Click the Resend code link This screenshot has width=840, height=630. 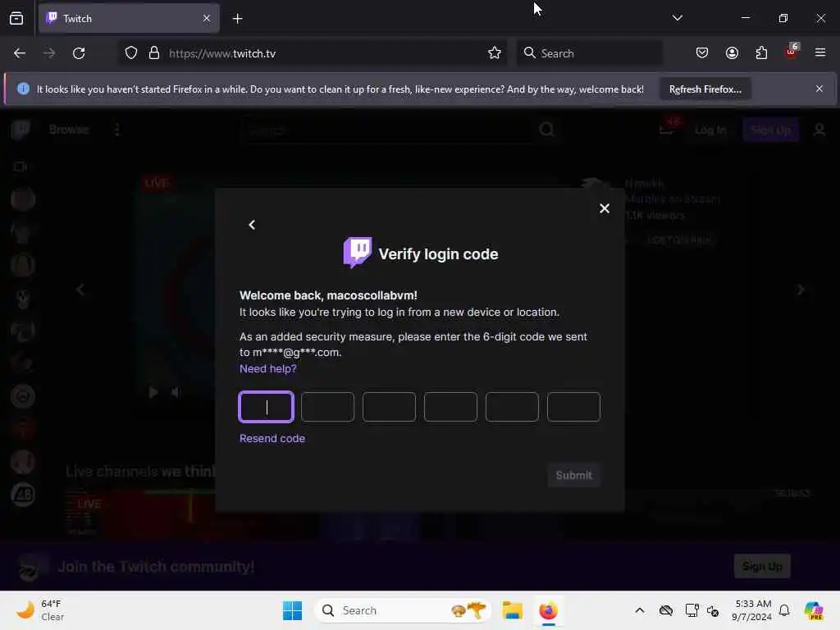[272, 438]
